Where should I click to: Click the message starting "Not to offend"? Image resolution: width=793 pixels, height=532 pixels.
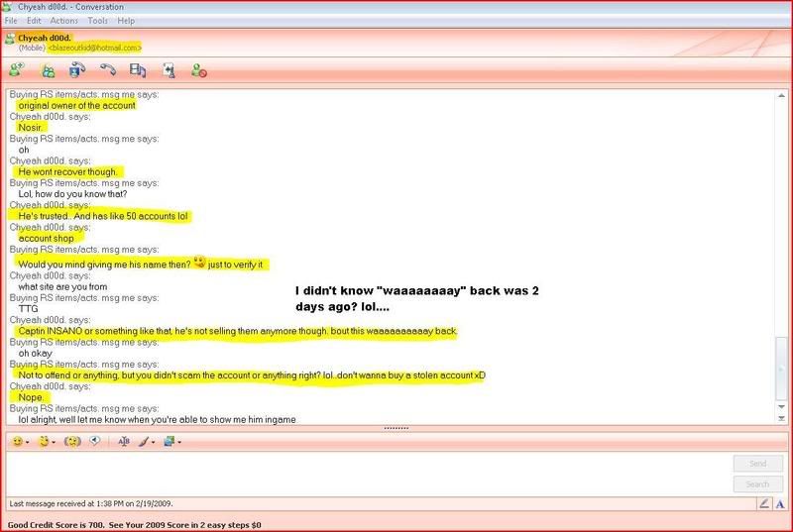[x=252, y=375]
